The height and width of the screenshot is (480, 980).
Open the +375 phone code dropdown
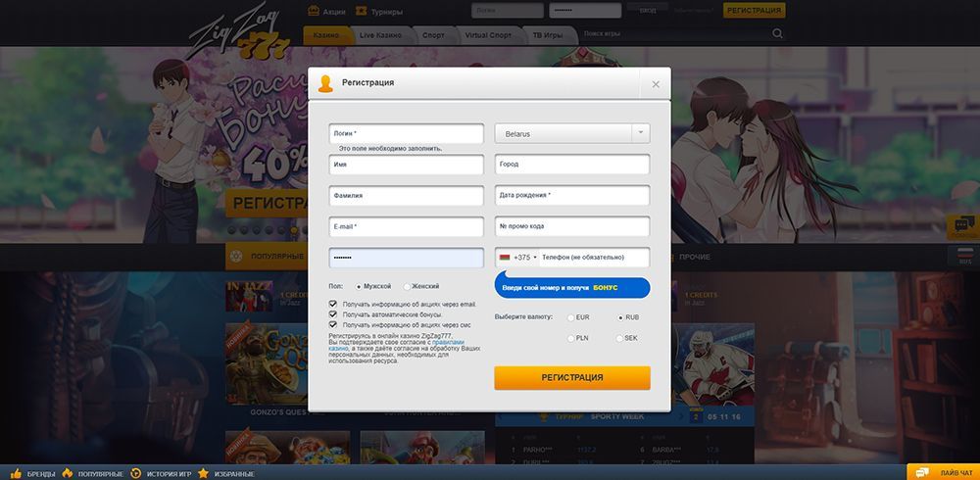[x=517, y=258]
